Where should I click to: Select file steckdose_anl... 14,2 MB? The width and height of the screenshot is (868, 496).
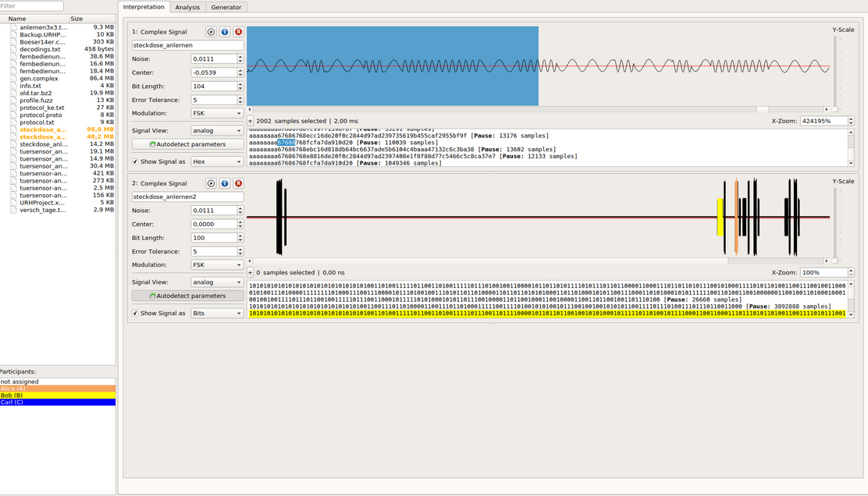58,144
